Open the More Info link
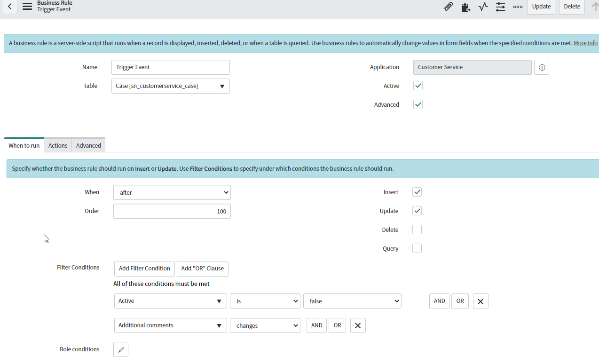 pos(585,43)
